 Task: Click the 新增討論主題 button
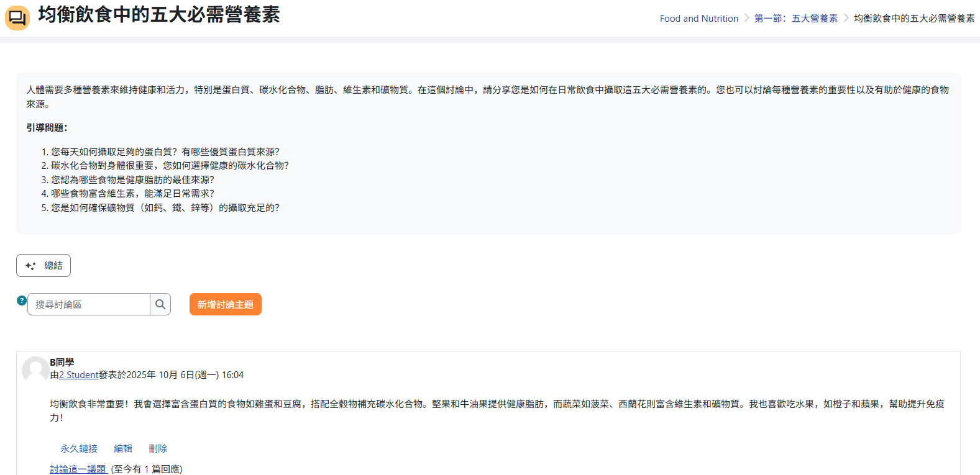pos(225,304)
